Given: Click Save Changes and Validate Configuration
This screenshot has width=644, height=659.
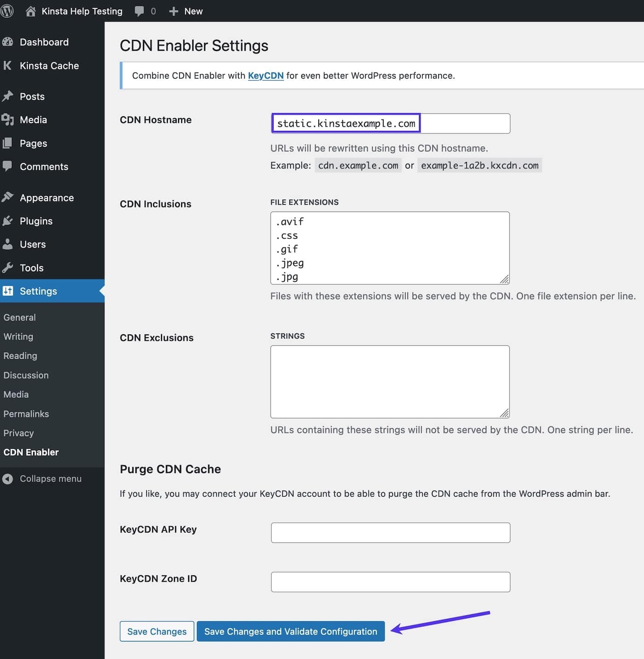Looking at the screenshot, I should (x=290, y=631).
